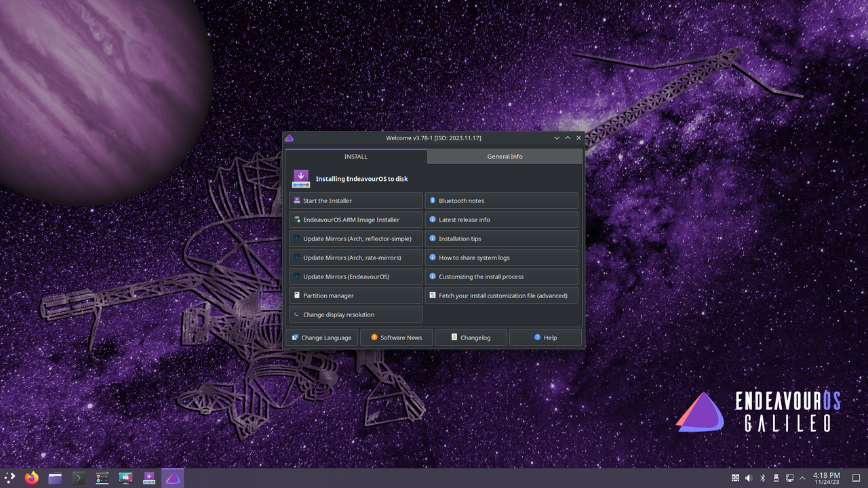
Task: Open Bluetooth notes
Action: pyautogui.click(x=502, y=201)
